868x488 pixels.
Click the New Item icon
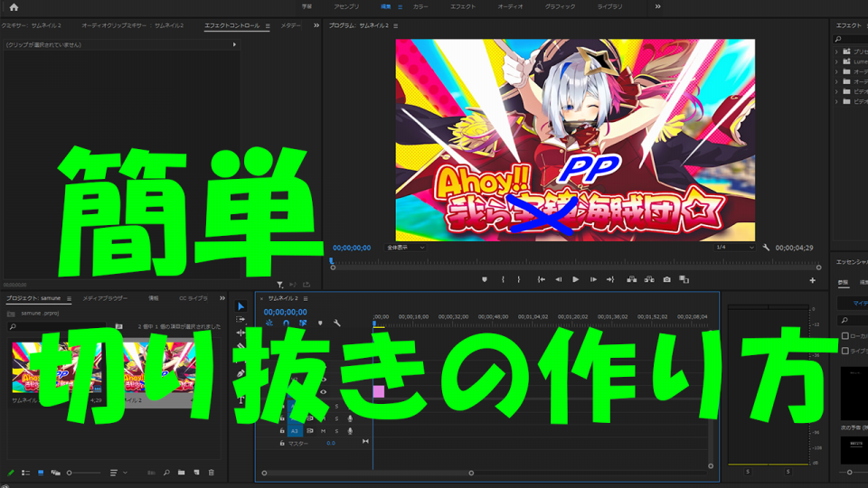click(196, 473)
